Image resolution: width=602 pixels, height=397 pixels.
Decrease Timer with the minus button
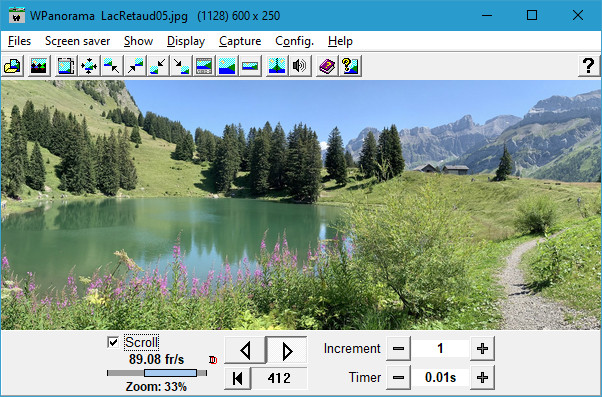(398, 378)
